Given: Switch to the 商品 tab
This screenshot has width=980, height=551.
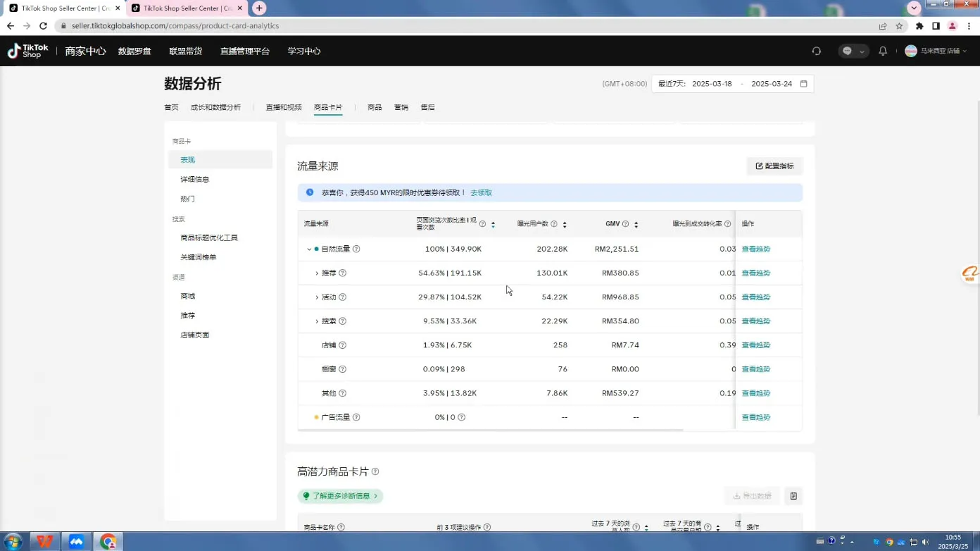Looking at the screenshot, I should coord(374,107).
